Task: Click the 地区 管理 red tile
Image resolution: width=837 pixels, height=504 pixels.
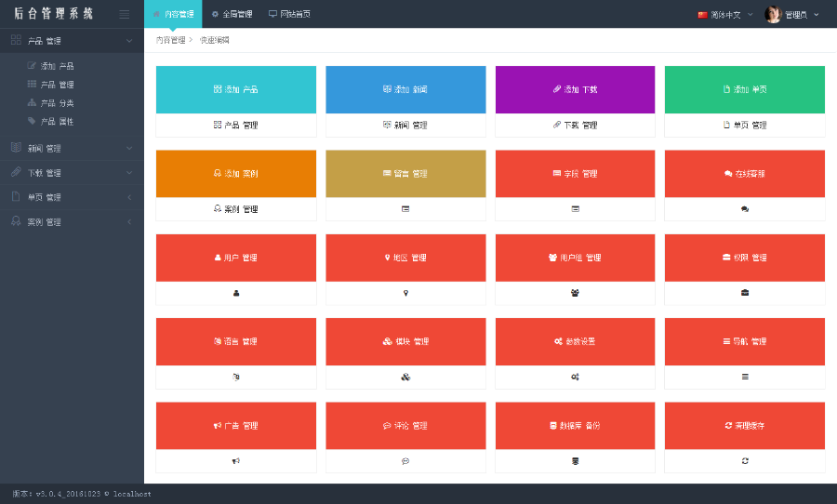Action: click(x=405, y=258)
